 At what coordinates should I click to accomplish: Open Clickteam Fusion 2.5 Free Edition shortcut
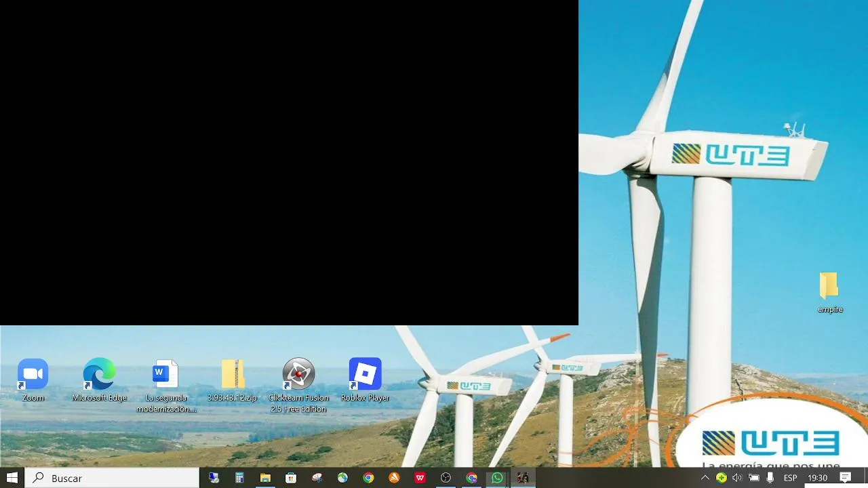pyautogui.click(x=298, y=386)
